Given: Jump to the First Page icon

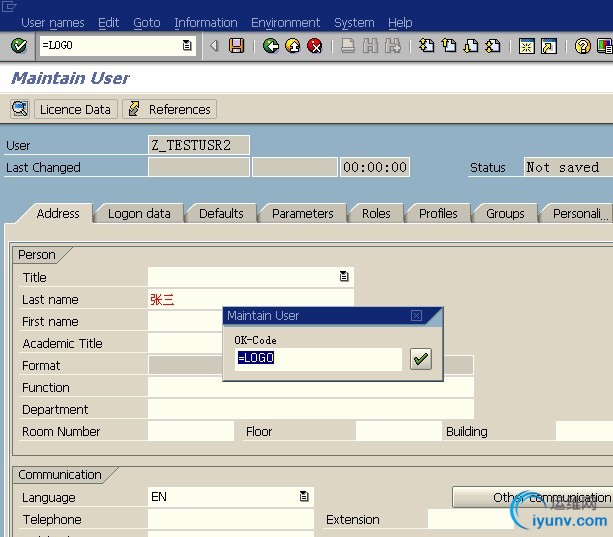Looking at the screenshot, I should click(426, 46).
